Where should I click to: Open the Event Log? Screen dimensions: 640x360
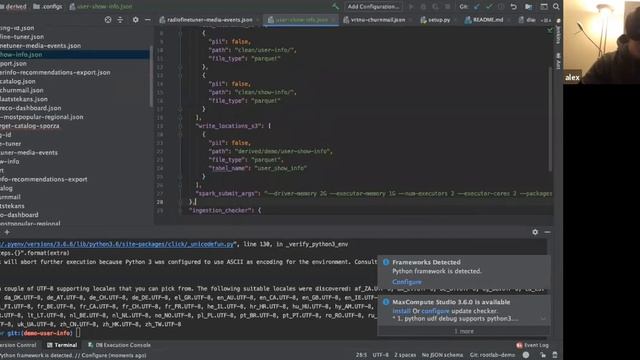532,345
